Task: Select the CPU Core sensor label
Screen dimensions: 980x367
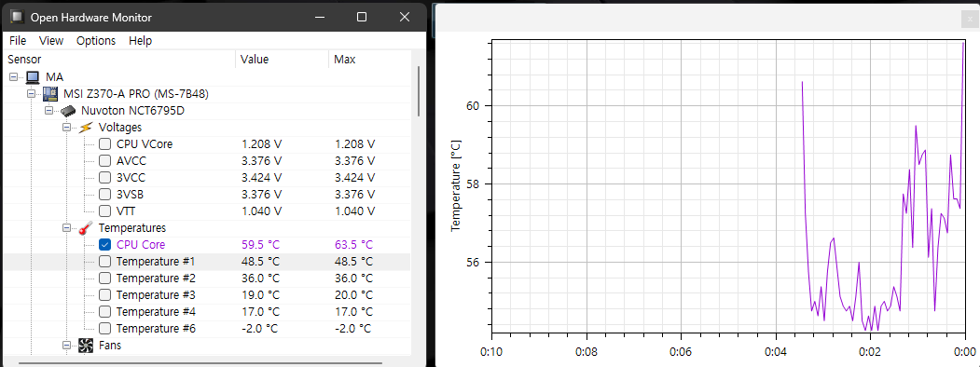Action: [141, 245]
